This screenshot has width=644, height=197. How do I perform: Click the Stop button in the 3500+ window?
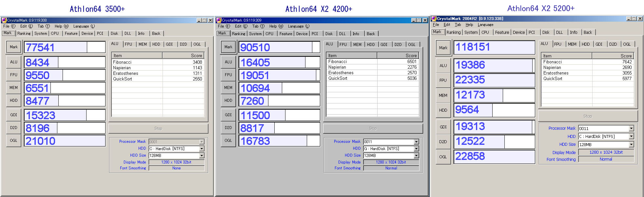158,128
